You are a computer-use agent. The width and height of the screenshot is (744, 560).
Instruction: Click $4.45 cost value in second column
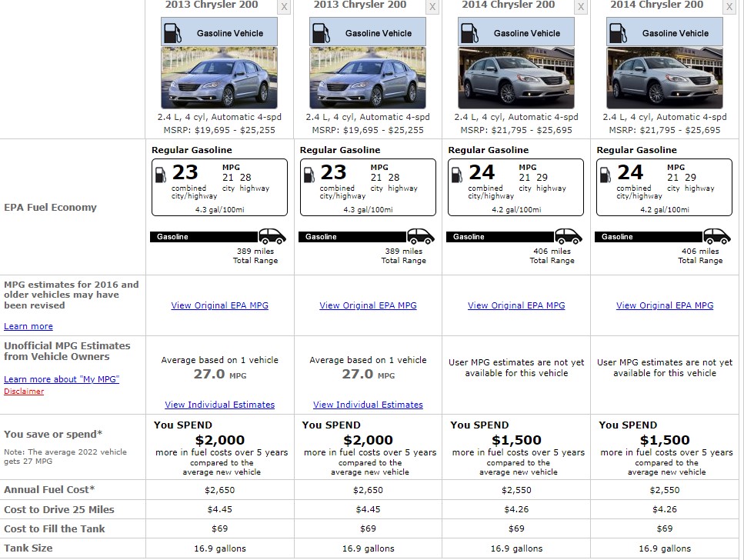[x=369, y=510]
